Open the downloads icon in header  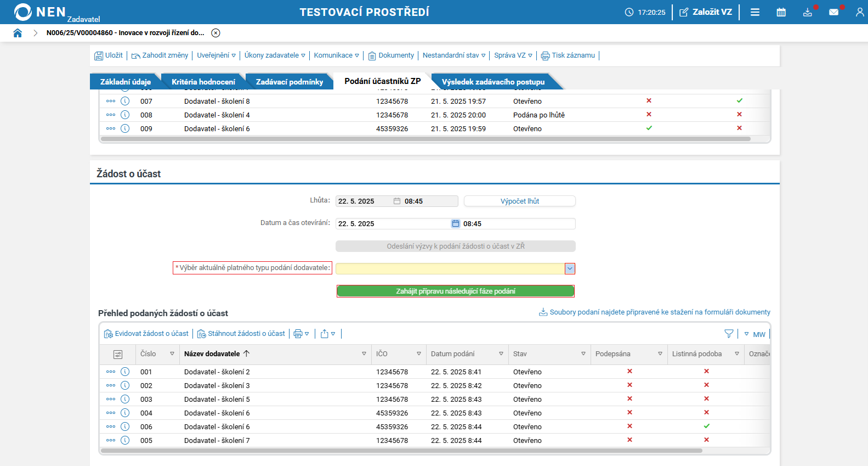click(808, 12)
